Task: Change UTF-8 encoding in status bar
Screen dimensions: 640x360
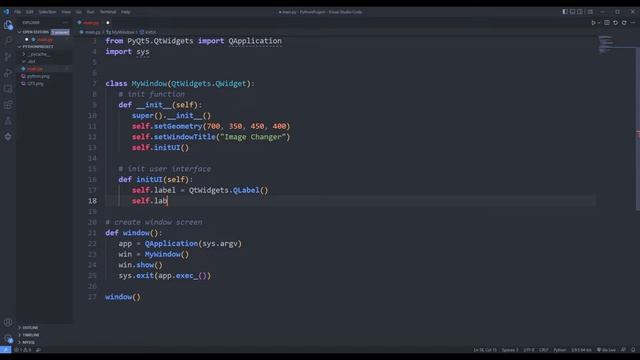Action: point(529,350)
